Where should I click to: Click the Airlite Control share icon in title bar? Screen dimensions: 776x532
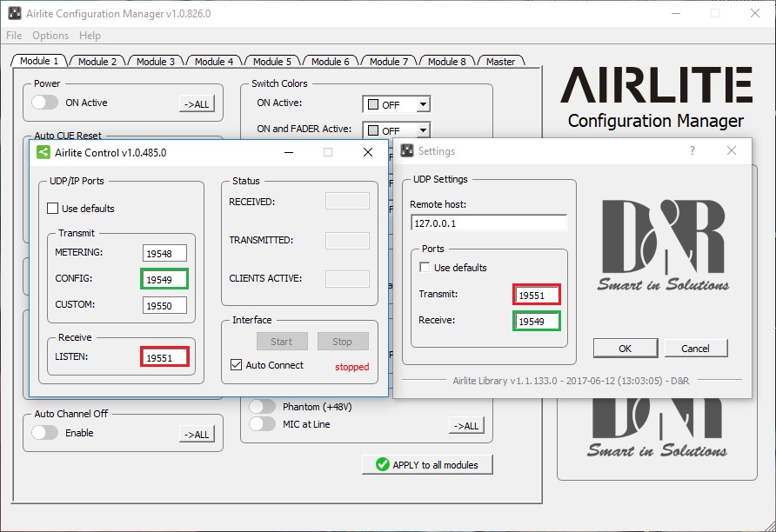pyautogui.click(x=43, y=152)
